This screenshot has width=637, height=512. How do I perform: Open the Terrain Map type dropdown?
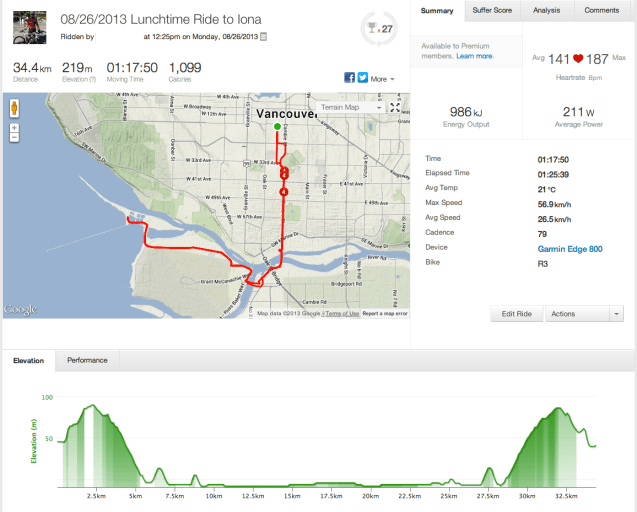350,107
